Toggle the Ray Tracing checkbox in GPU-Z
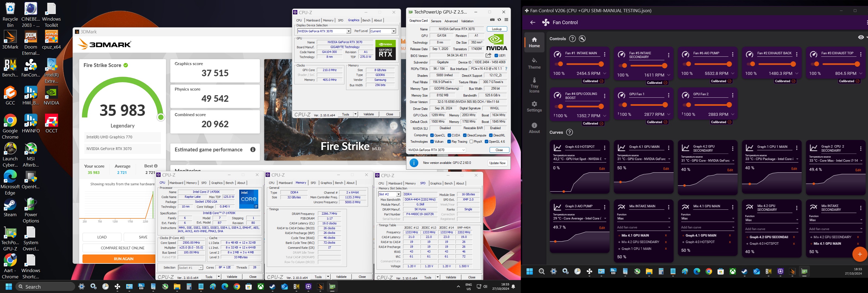868x293 pixels. click(449, 142)
